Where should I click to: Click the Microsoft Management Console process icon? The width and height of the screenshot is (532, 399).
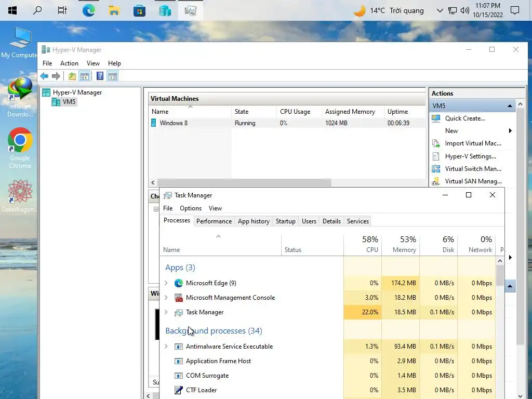[x=179, y=298]
